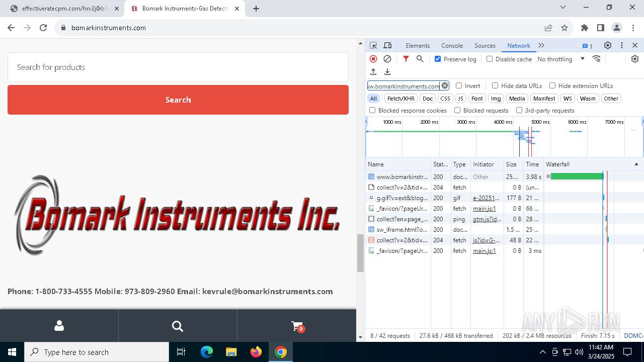Clear the network log
644x362 pixels.
click(x=387, y=59)
